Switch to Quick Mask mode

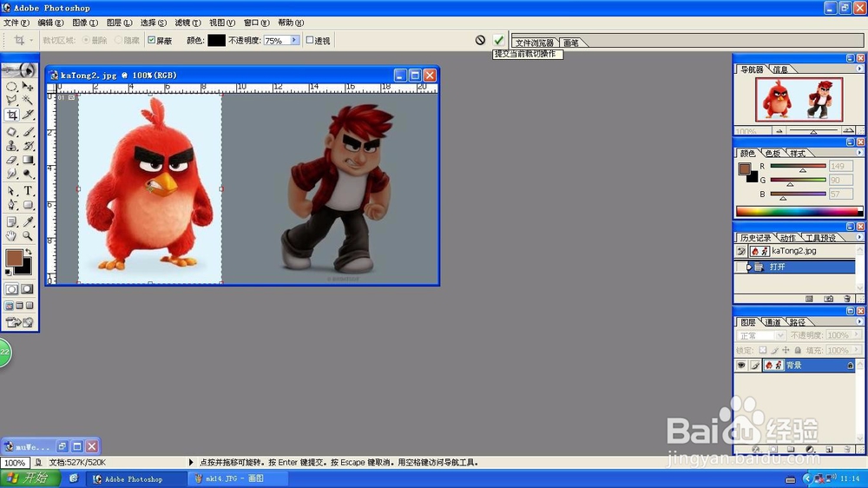[27, 289]
